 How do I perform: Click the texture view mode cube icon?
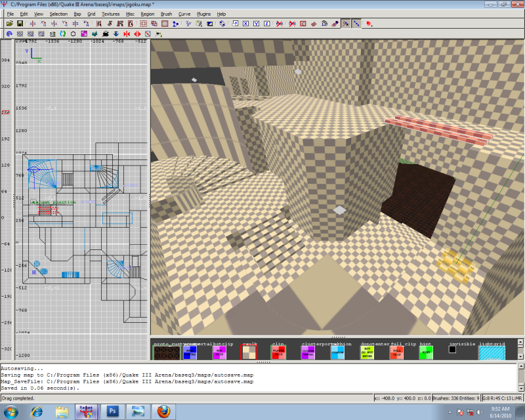pos(199,24)
